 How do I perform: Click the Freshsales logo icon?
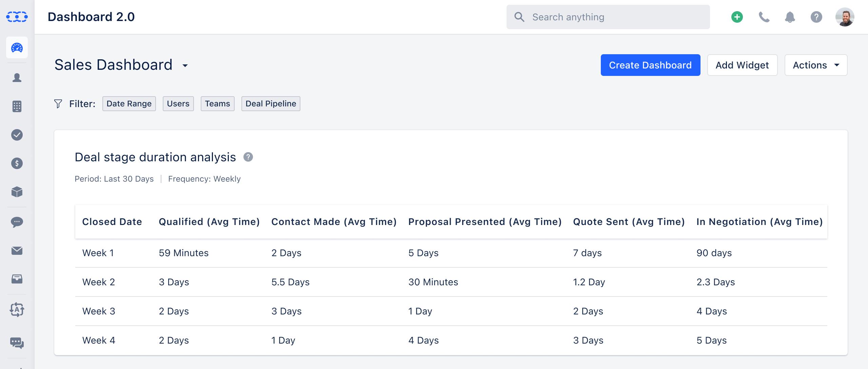tap(17, 17)
